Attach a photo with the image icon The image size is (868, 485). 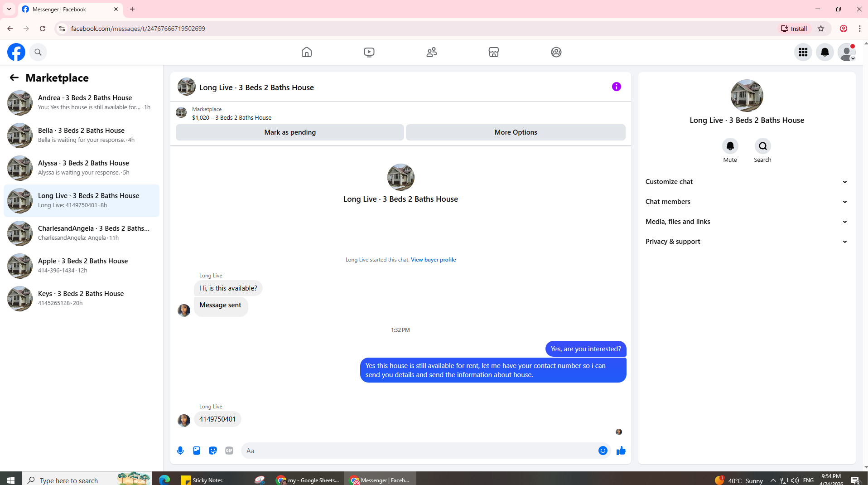point(197,451)
